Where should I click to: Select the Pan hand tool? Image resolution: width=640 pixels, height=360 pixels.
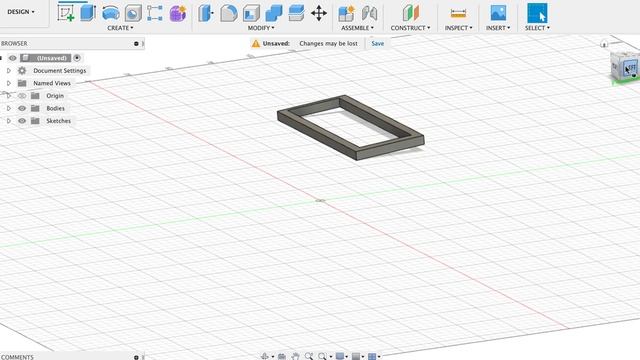pos(296,356)
